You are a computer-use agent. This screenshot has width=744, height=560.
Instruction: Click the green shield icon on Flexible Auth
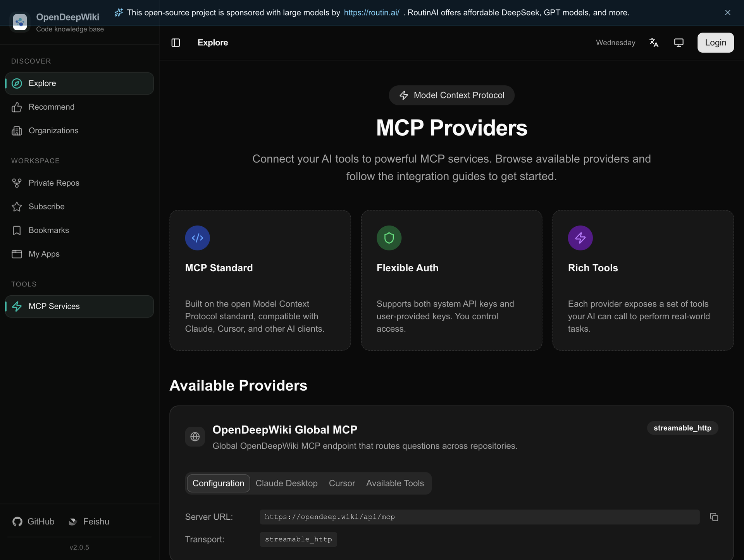click(389, 238)
